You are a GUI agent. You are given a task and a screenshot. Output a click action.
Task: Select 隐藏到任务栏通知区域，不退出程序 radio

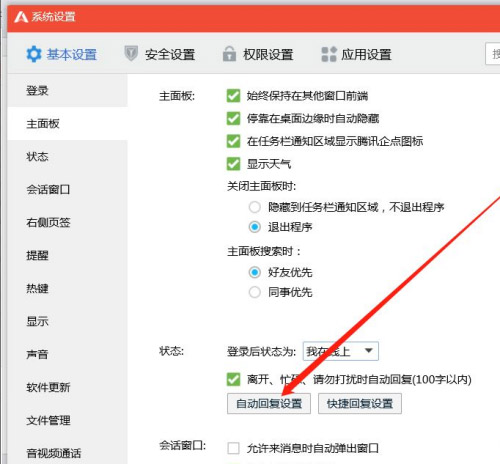click(x=255, y=207)
